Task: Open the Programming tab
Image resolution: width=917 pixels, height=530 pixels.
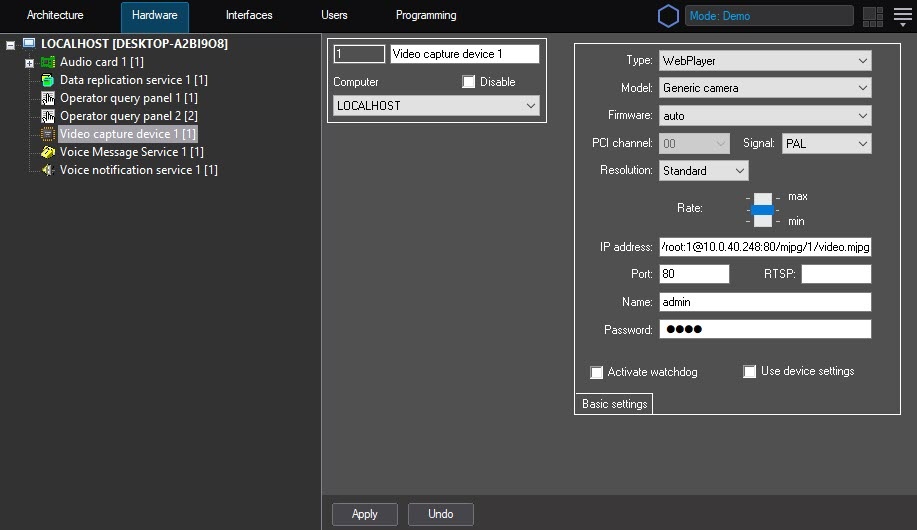Action: click(x=426, y=16)
